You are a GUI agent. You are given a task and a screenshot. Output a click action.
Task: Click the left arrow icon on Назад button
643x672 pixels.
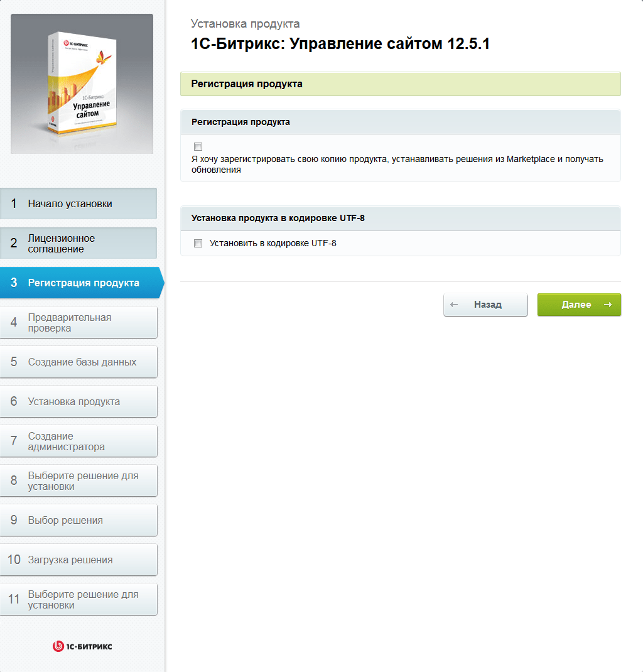tap(454, 305)
